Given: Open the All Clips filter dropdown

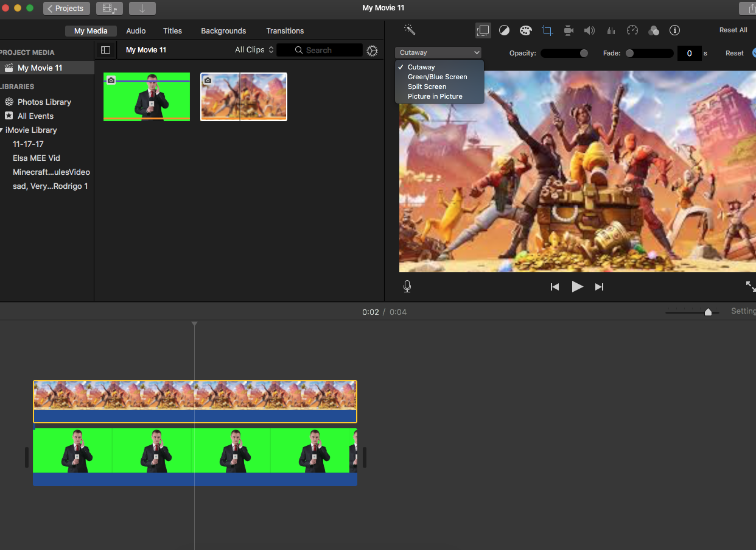Looking at the screenshot, I should (254, 50).
